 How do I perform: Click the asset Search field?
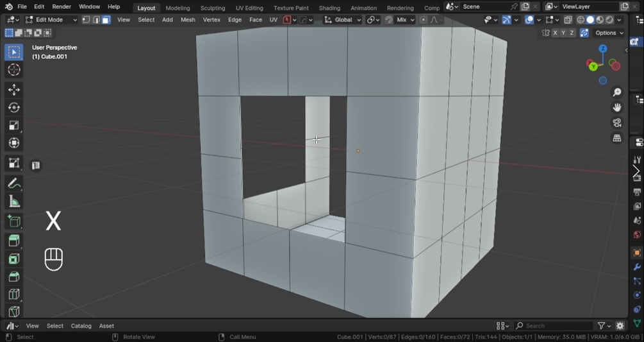pos(554,325)
